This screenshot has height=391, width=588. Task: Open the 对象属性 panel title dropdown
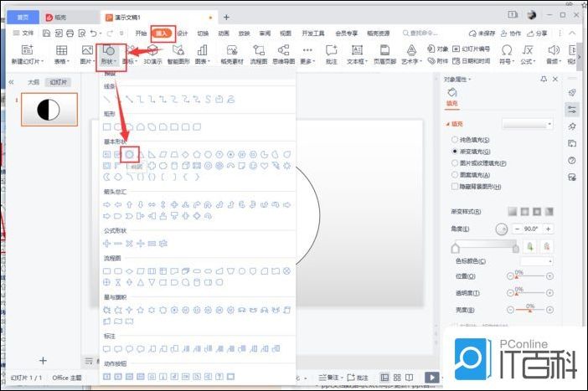(457, 79)
